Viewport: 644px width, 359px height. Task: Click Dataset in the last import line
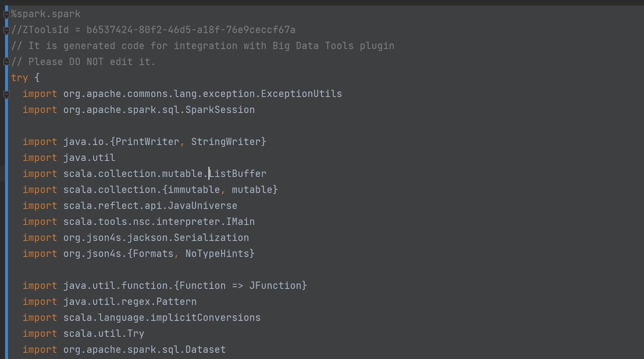coord(205,350)
